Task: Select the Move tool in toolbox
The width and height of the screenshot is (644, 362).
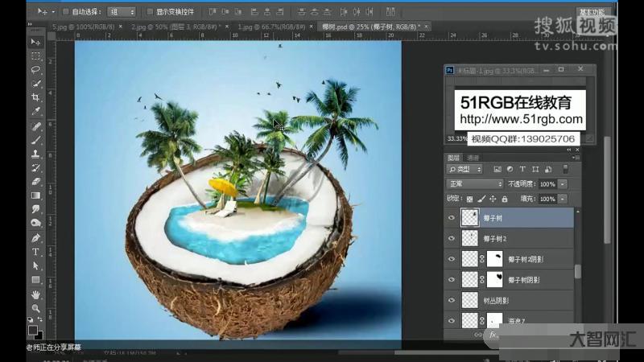Action: pos(36,42)
